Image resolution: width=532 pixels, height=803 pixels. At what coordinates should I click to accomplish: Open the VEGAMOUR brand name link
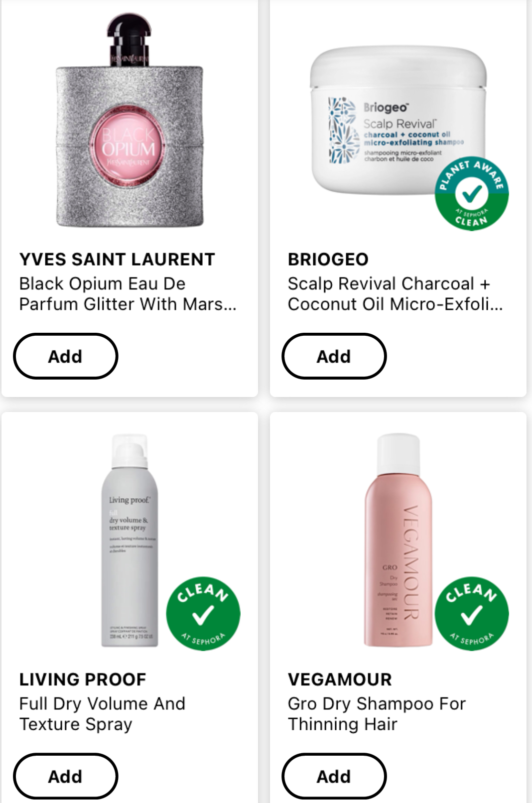[340, 679]
